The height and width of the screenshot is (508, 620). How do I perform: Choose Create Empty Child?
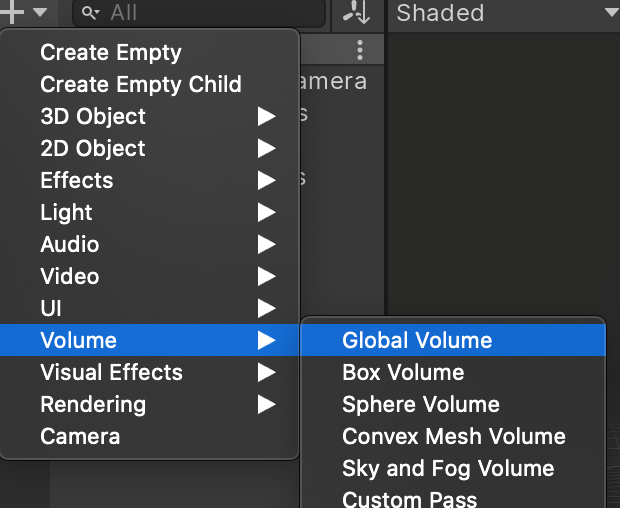pyautogui.click(x=140, y=84)
